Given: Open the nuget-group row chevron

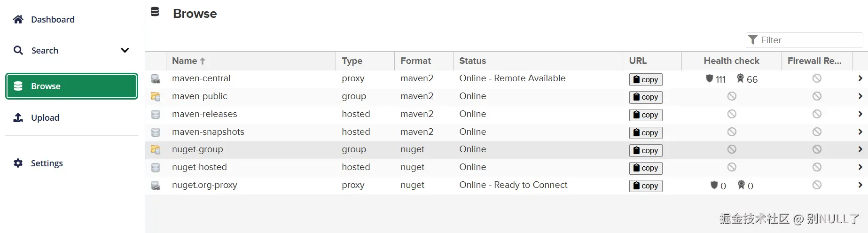Looking at the screenshot, I should (x=860, y=149).
